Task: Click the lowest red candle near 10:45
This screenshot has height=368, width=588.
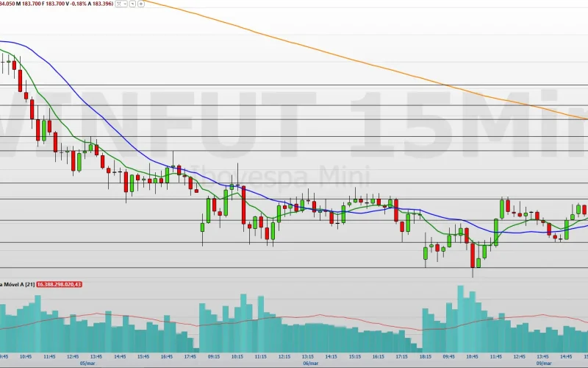Action: [473, 254]
